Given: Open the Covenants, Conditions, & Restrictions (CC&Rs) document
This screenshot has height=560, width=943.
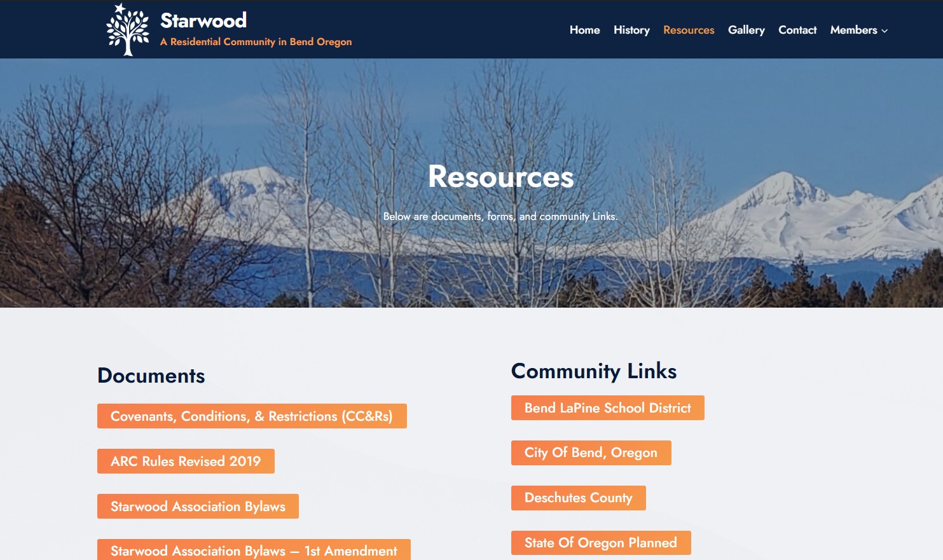Looking at the screenshot, I should [252, 416].
